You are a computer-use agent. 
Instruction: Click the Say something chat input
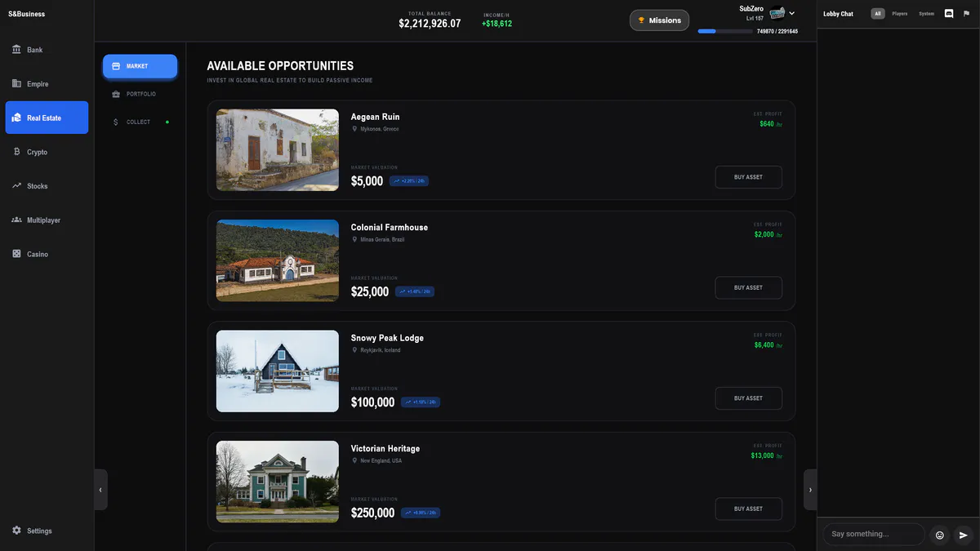point(874,534)
